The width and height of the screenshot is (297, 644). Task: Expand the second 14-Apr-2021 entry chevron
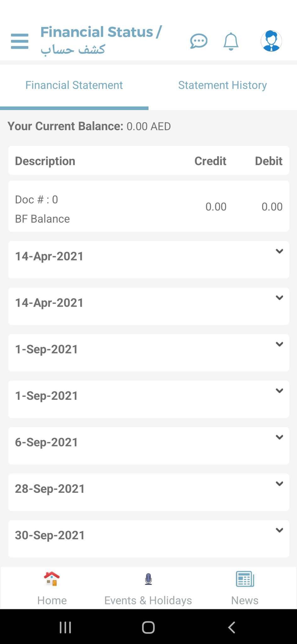pos(279,298)
